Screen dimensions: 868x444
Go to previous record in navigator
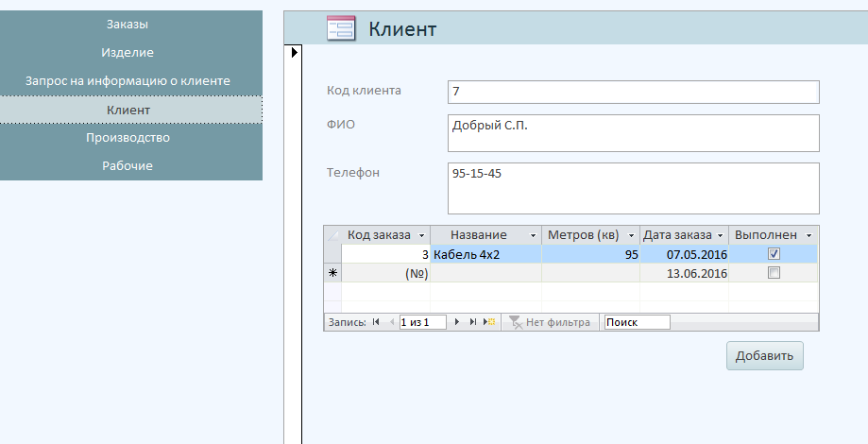(391, 322)
